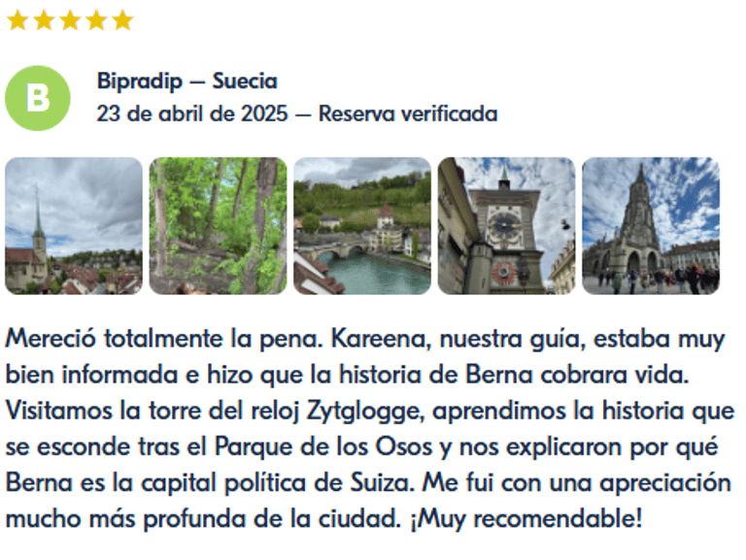
Task: Click the fourth yellow rating star
Action: click(x=96, y=21)
